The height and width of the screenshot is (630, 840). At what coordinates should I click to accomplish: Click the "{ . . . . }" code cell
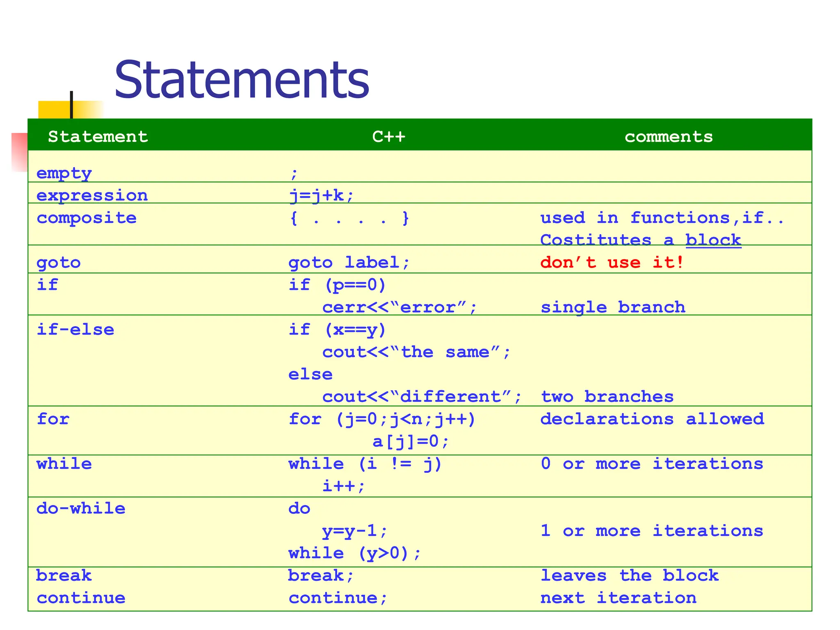pyautogui.click(x=349, y=218)
